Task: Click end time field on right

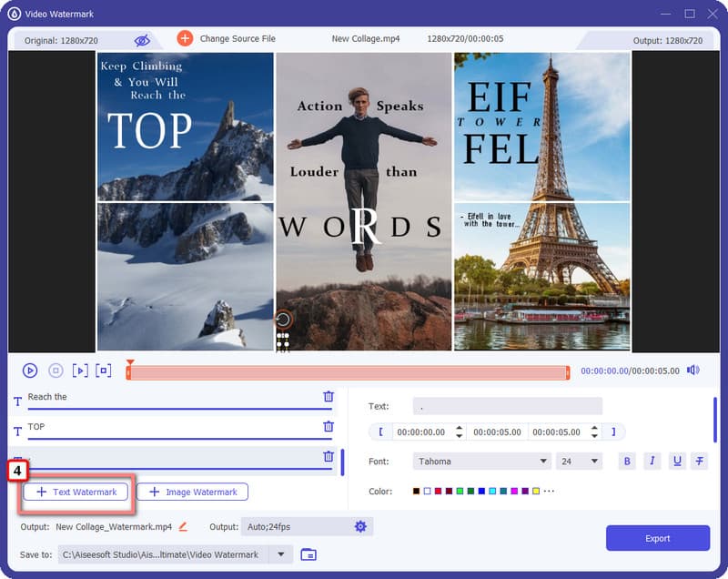Action: tap(556, 432)
